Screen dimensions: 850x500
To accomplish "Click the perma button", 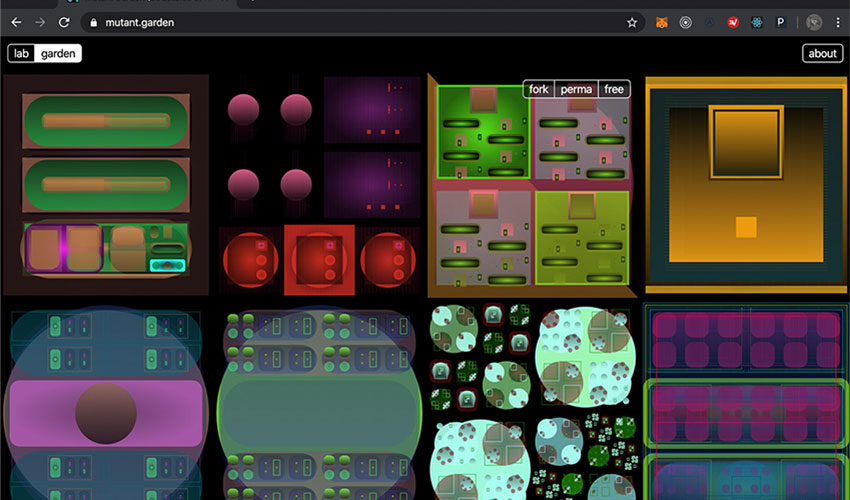I will (x=576, y=89).
